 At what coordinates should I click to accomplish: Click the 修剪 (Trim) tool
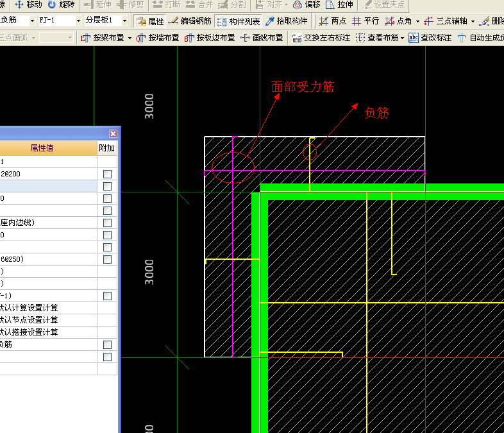130,4
